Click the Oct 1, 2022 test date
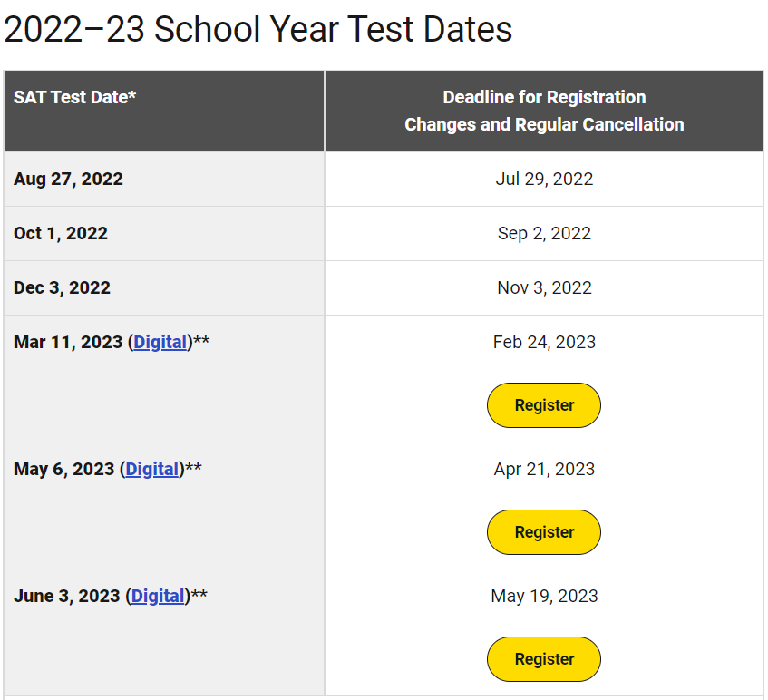Screen dimensions: 768x700 pyautogui.click(x=61, y=233)
